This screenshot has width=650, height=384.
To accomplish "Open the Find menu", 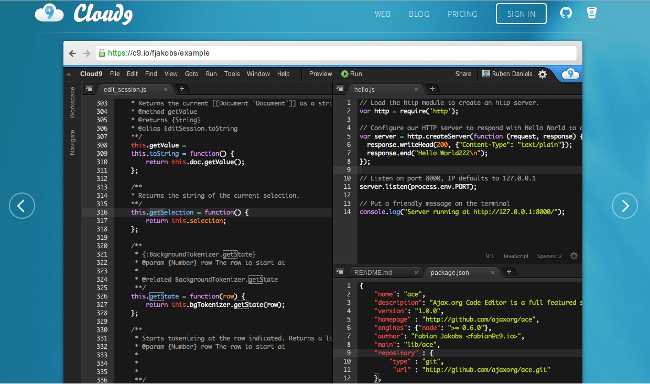I will pyautogui.click(x=151, y=74).
